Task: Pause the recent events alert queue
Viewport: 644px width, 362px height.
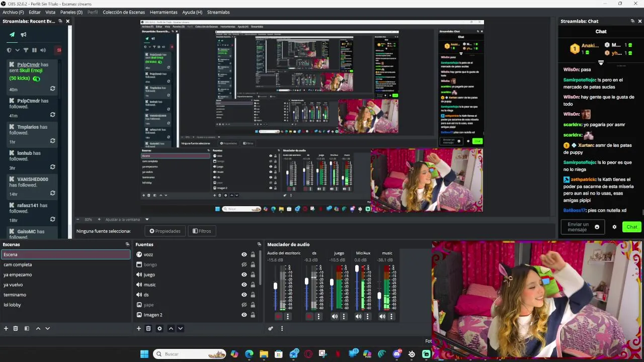Action: click(34, 50)
